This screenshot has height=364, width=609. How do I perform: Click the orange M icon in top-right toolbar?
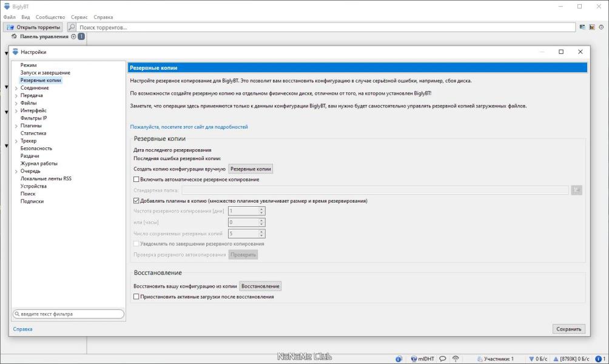point(592,27)
